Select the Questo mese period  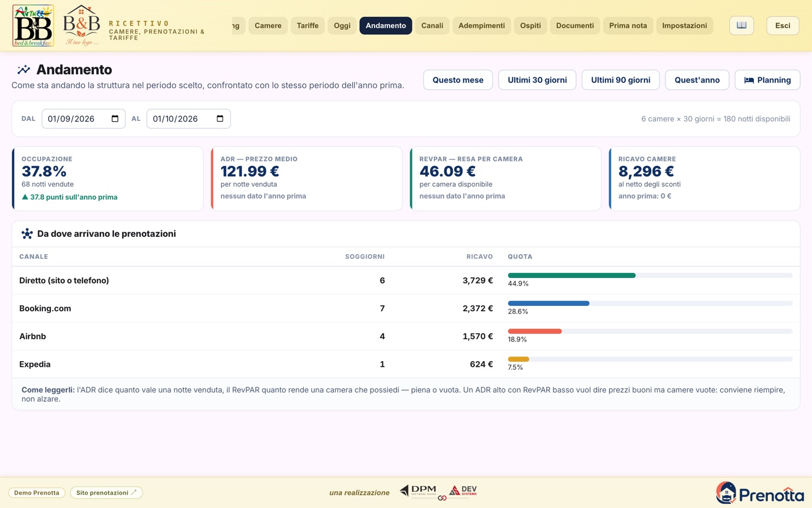[x=458, y=80]
